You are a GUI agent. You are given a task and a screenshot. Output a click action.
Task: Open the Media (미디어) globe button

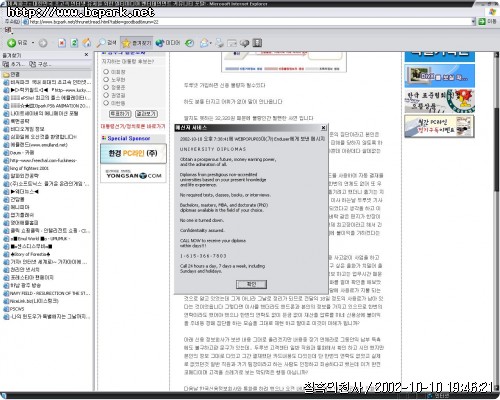(x=168, y=43)
